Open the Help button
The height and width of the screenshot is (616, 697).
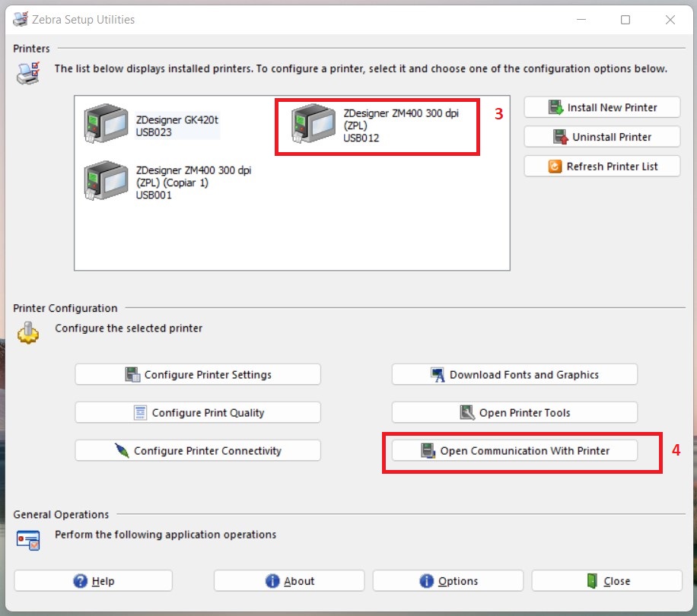tap(94, 581)
